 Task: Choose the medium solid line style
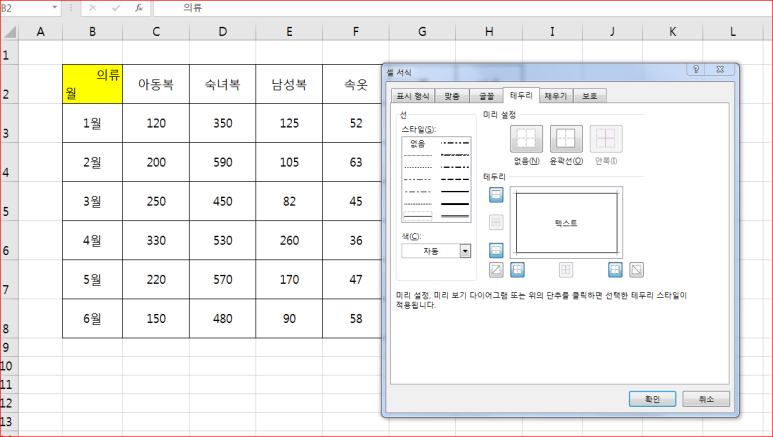(x=455, y=191)
